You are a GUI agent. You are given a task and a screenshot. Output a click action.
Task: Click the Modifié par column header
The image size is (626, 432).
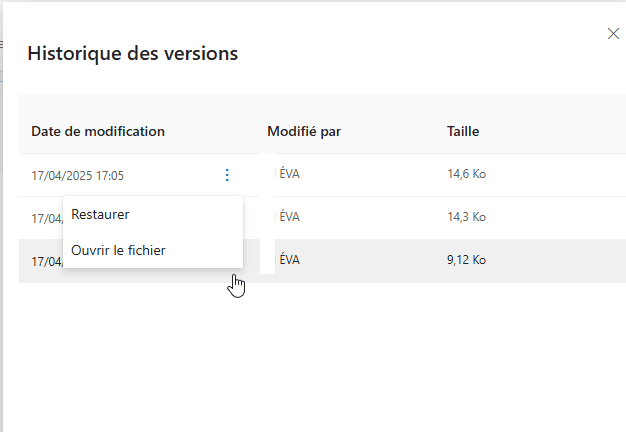tap(305, 131)
